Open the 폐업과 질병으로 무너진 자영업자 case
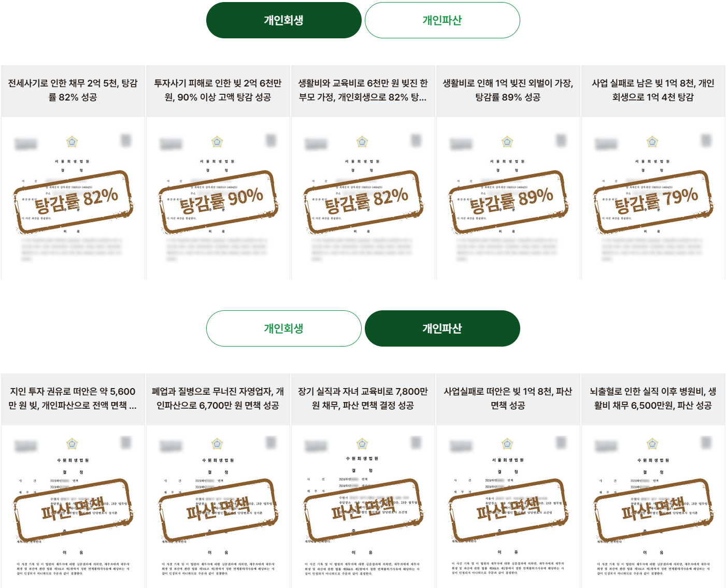 218,398
